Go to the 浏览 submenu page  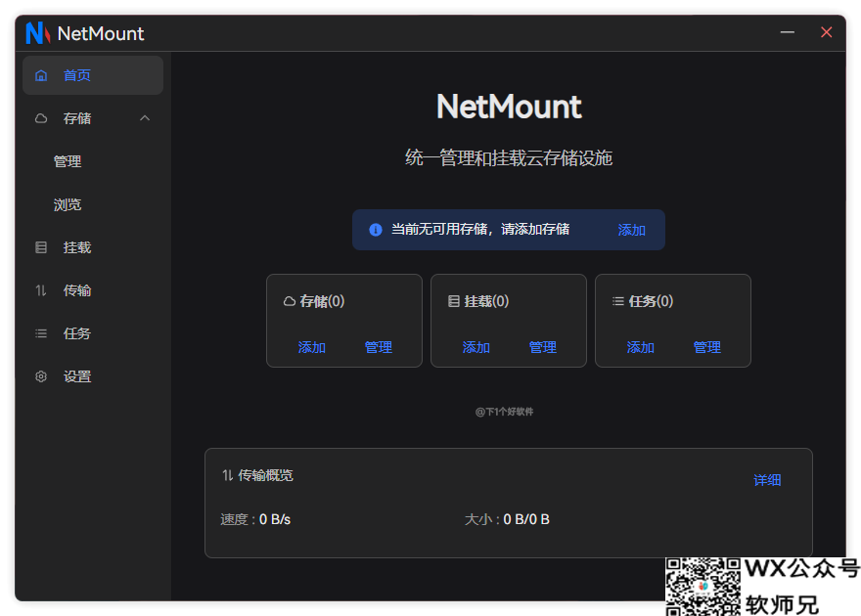click(93, 204)
